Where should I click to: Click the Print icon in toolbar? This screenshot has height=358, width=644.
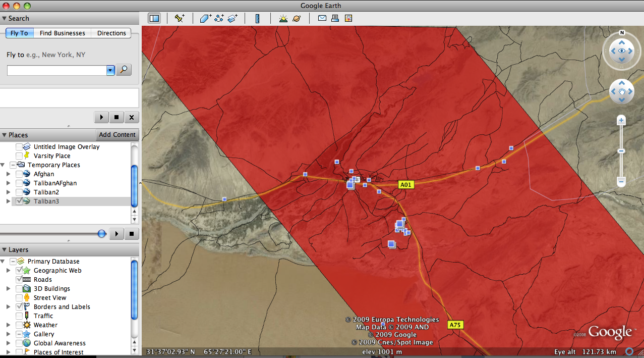tap(335, 18)
